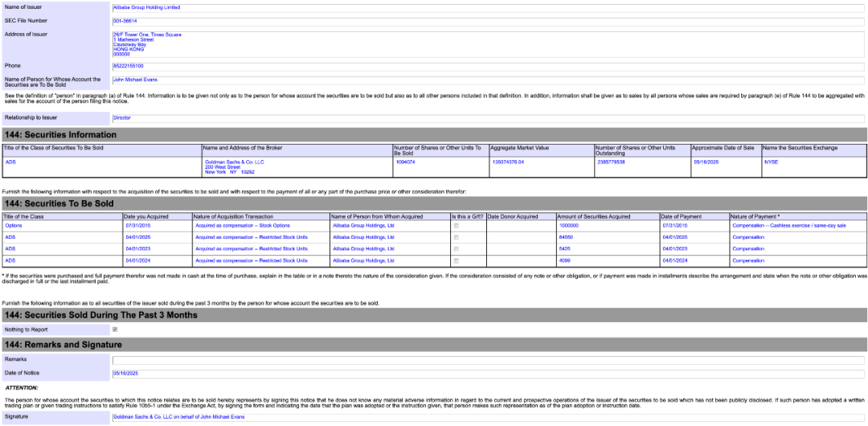Select the Options class cell

click(63, 226)
